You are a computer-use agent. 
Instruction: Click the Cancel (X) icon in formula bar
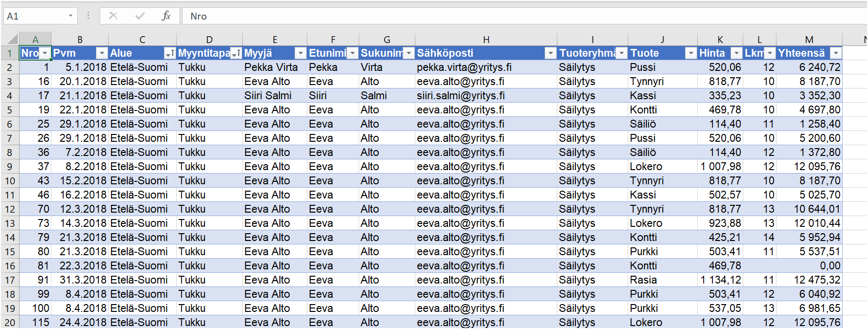[113, 16]
